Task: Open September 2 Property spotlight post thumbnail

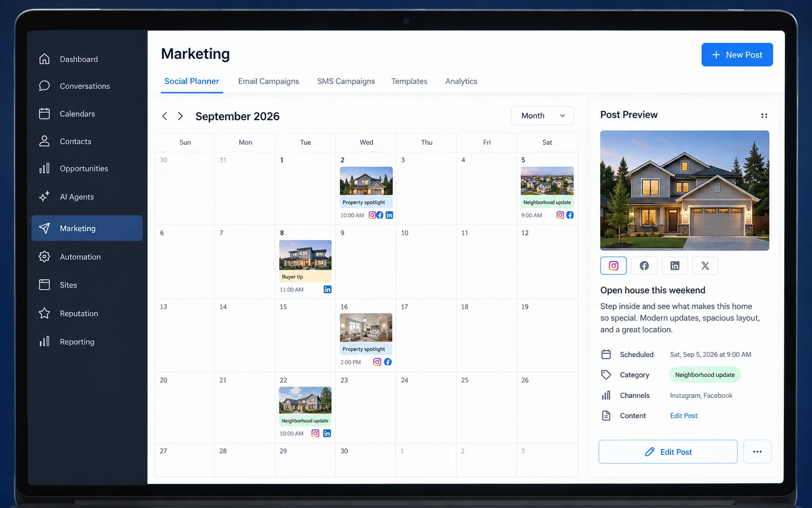Action: point(366,181)
